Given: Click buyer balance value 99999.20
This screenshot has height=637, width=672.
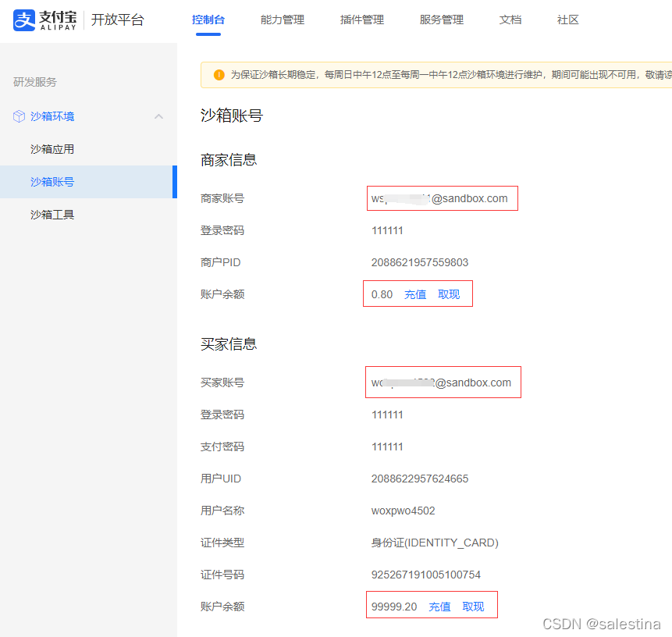Looking at the screenshot, I should (x=394, y=607).
